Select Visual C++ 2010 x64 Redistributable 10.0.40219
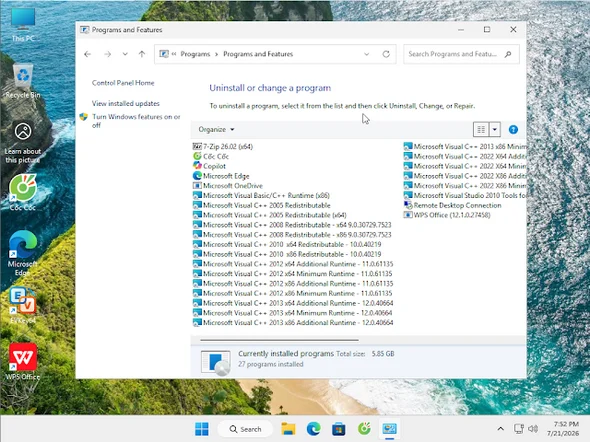Image resolution: width=590 pixels, height=442 pixels. (287, 244)
